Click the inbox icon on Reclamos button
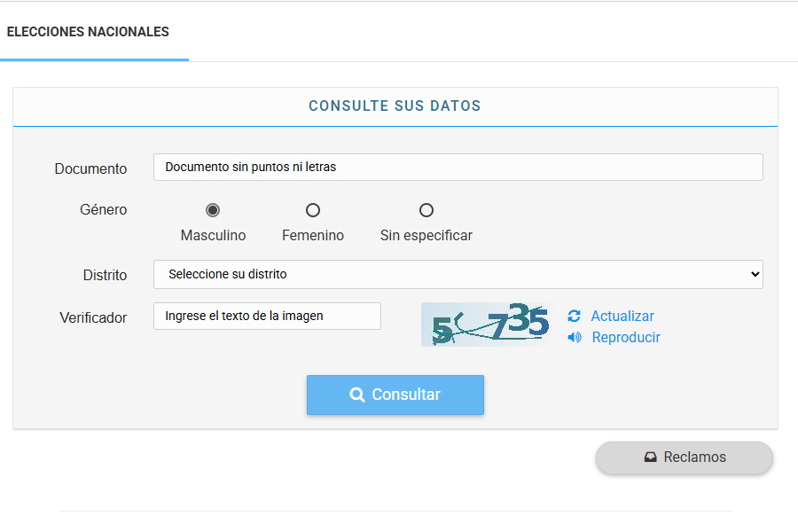Image resolution: width=798 pixels, height=532 pixels. 651,458
